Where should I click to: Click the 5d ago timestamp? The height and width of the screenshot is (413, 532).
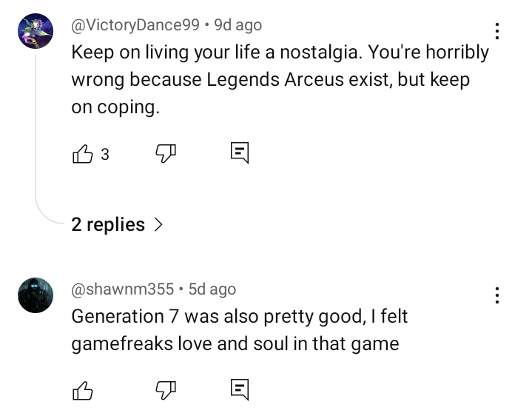[x=212, y=289]
